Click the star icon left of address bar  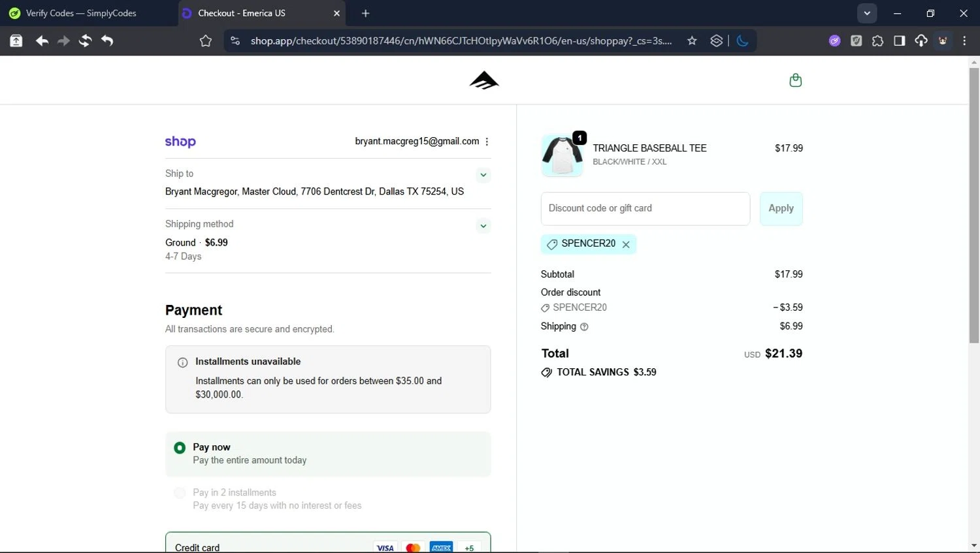[206, 41]
